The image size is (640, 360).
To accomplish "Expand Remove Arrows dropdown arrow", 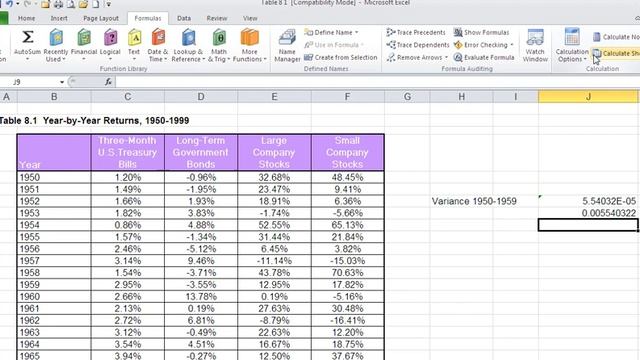I will [446, 58].
